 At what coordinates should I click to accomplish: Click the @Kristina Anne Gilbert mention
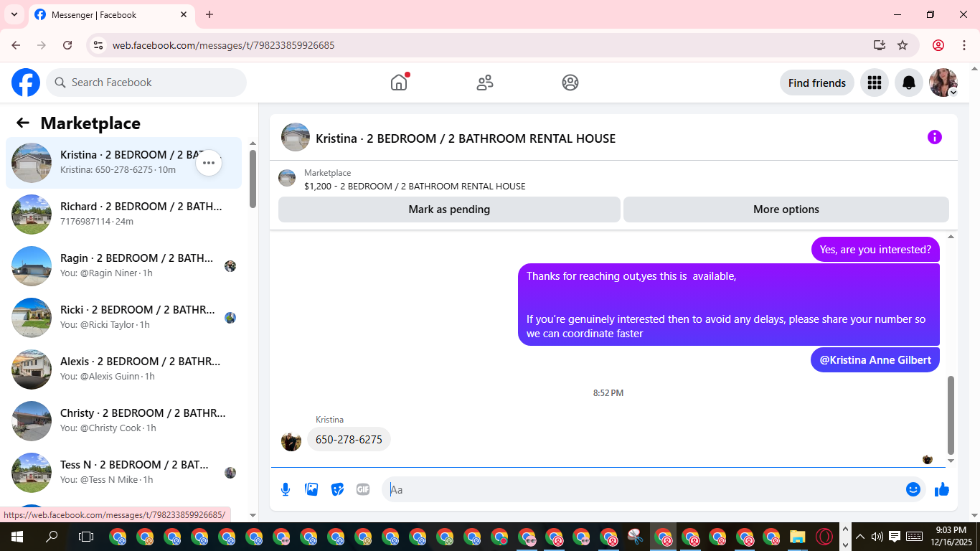pos(875,360)
